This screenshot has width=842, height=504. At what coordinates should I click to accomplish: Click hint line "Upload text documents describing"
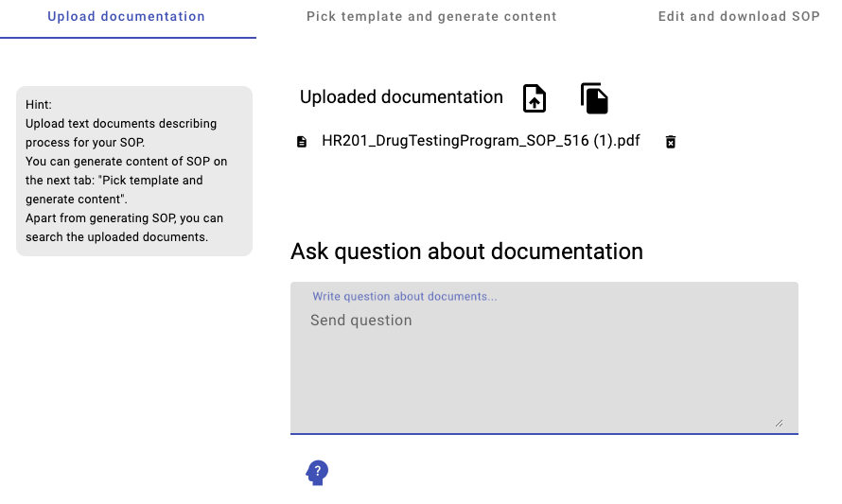click(121, 124)
